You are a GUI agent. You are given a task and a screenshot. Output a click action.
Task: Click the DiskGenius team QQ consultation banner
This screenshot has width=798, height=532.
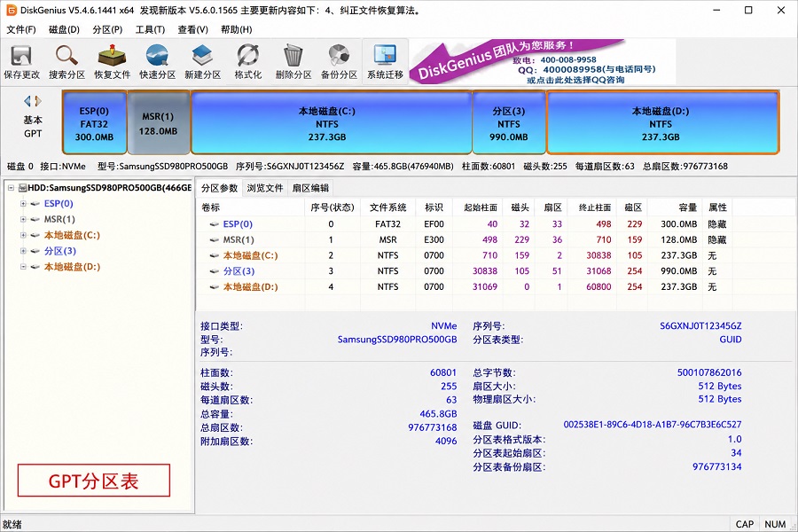coord(543,61)
